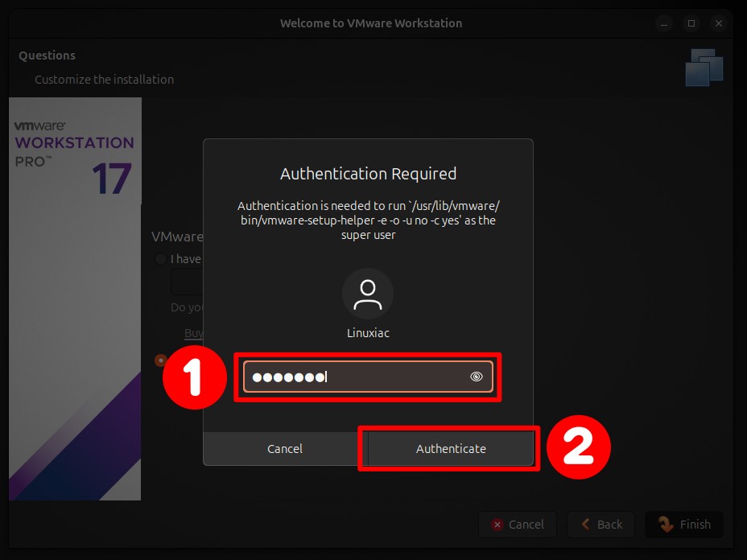Screen dimensions: 747x560
Task: Cancel the authentication dialog
Action: coord(285,449)
